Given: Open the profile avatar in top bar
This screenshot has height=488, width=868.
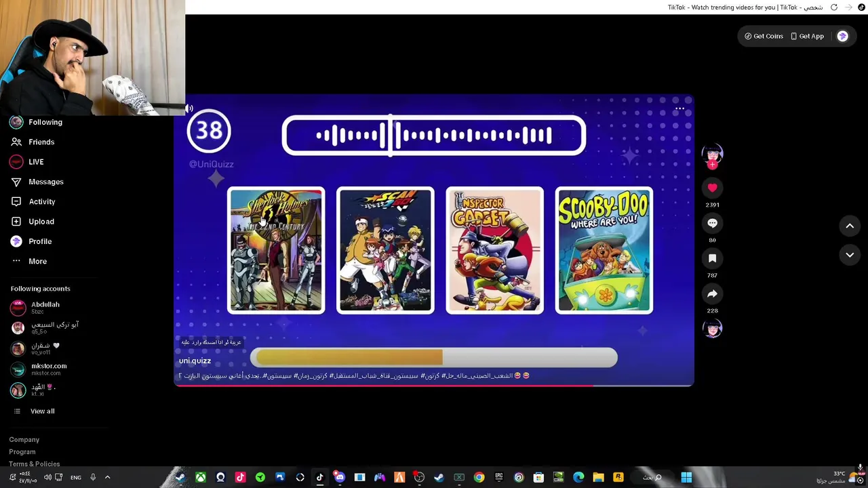Looking at the screenshot, I should point(842,36).
